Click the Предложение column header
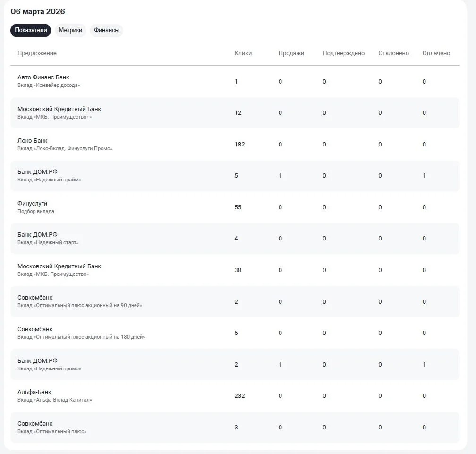 [37, 53]
